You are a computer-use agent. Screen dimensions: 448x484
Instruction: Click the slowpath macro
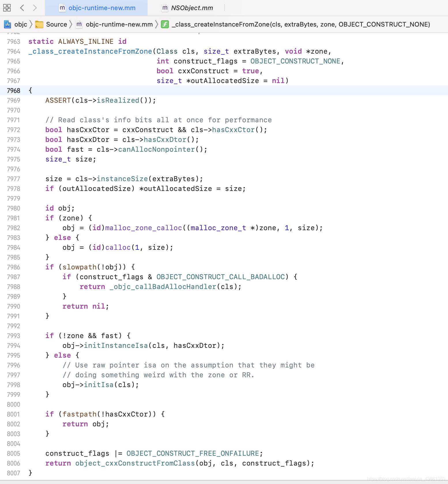click(80, 267)
